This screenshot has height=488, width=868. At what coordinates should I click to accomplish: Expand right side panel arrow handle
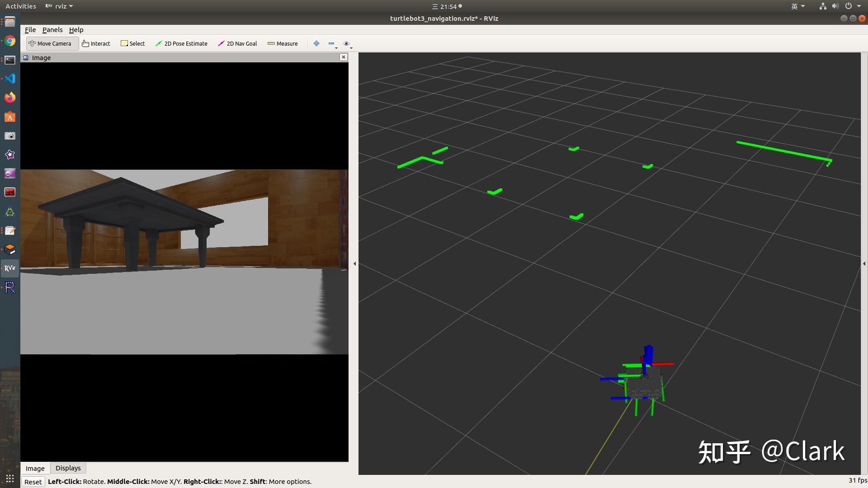coord(864,263)
